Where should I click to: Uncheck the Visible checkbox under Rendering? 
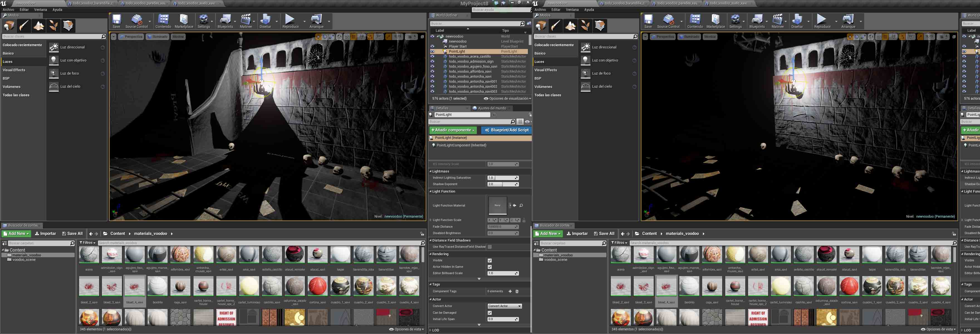490,261
